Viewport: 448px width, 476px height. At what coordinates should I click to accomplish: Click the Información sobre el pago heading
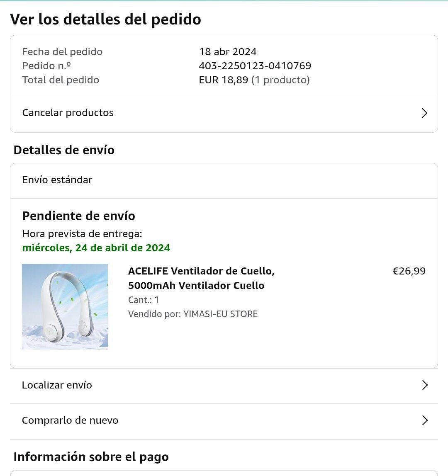(91, 457)
